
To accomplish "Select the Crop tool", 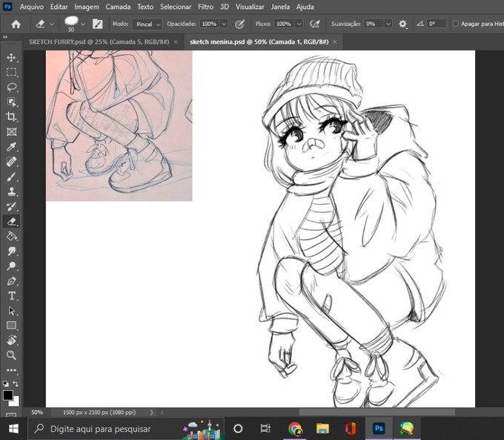I will pos(12,116).
